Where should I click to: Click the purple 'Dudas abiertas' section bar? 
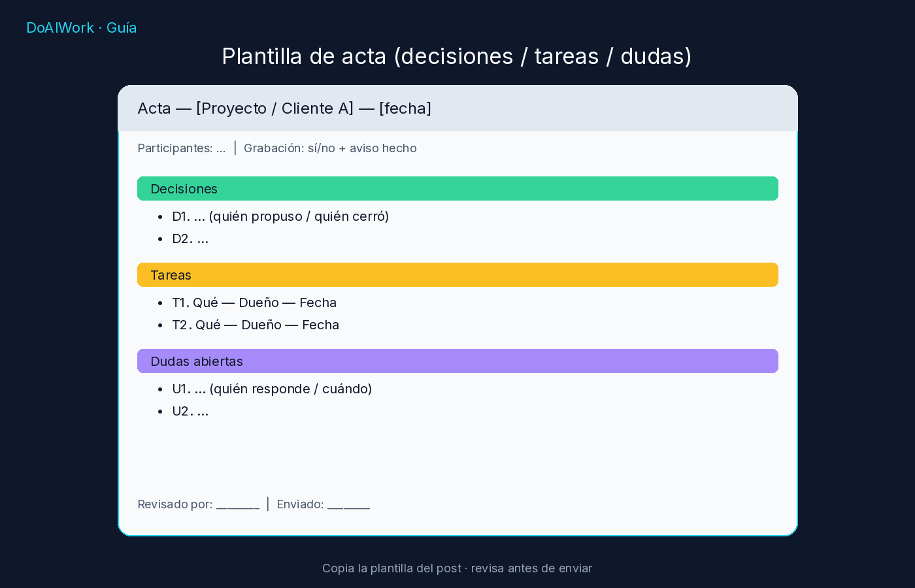point(457,361)
